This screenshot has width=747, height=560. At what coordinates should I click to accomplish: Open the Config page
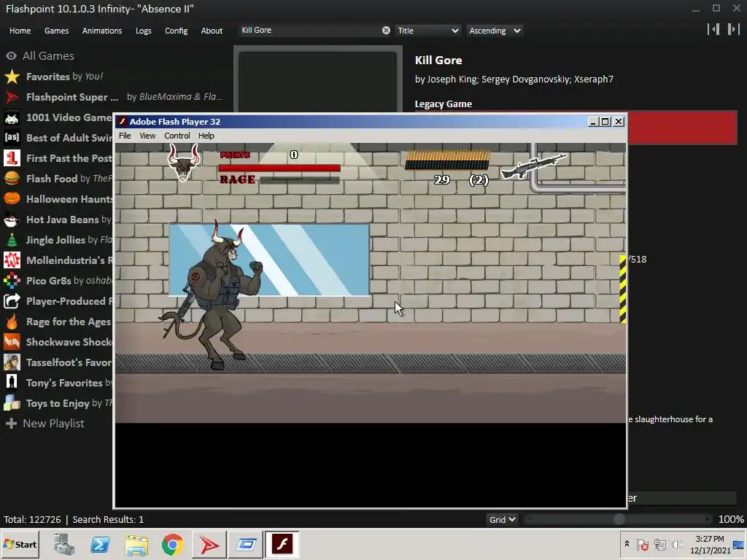177,31
